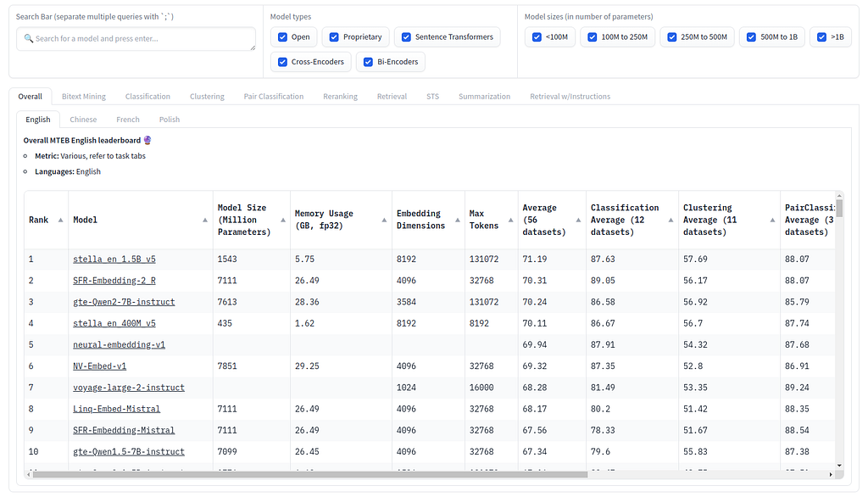Open the Chinese language tab
This screenshot has height=497, width=868.
[83, 120]
